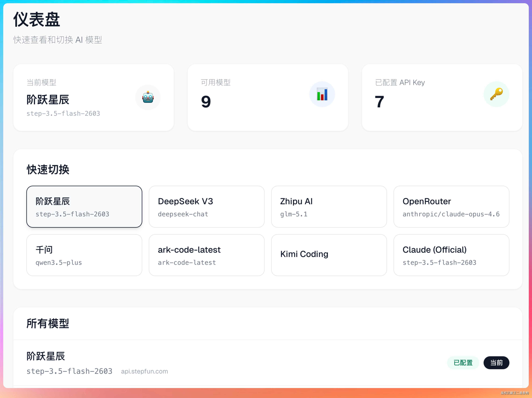
Task: Select the Claude (Official) model card
Action: pos(451,255)
